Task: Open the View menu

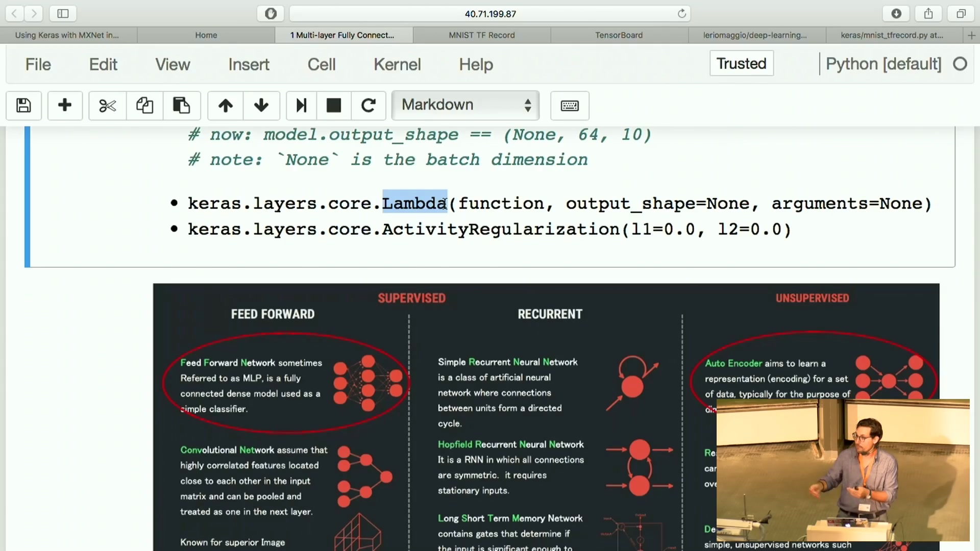Action: 173,64
